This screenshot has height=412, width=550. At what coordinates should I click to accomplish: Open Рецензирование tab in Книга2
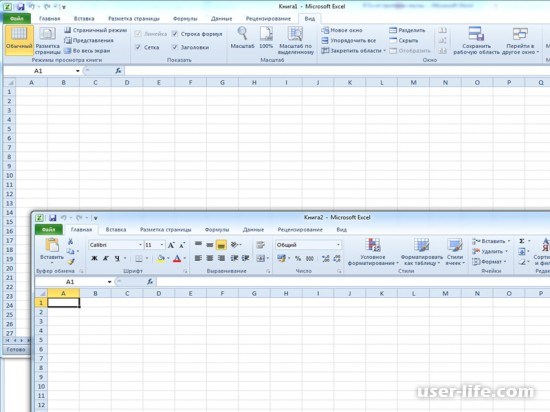pyautogui.click(x=300, y=230)
